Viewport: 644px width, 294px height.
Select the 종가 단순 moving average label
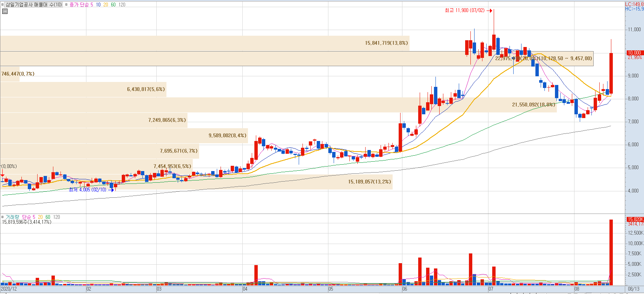79,5
